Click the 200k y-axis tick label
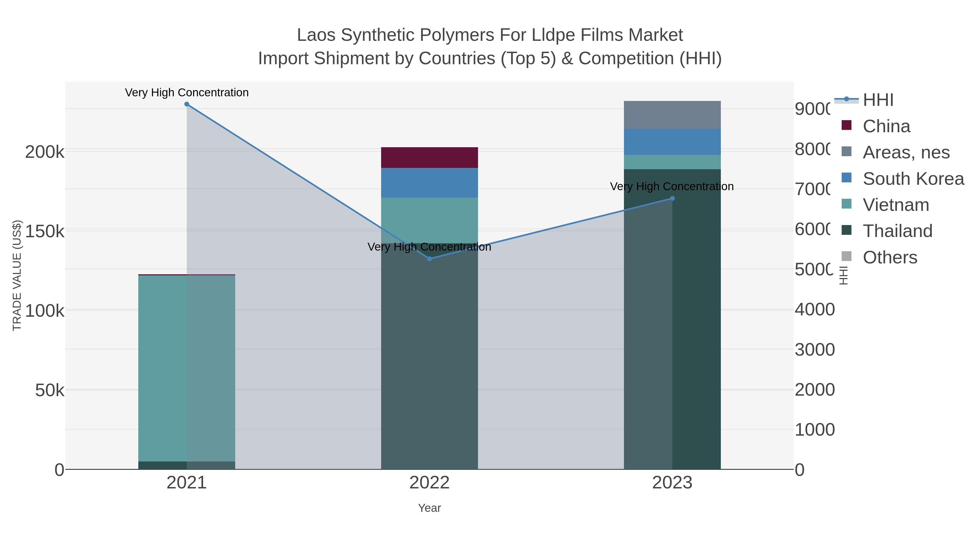Image resolution: width=980 pixels, height=551 pixels. tap(45, 152)
